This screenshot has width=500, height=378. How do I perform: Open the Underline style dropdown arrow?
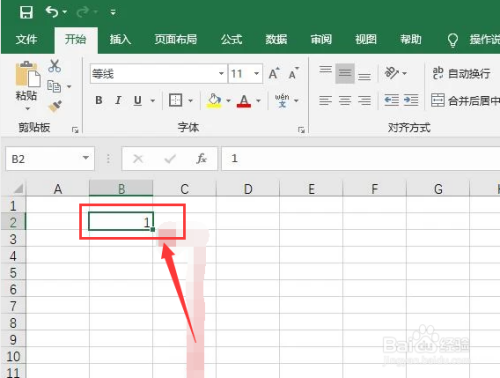tap(153, 101)
